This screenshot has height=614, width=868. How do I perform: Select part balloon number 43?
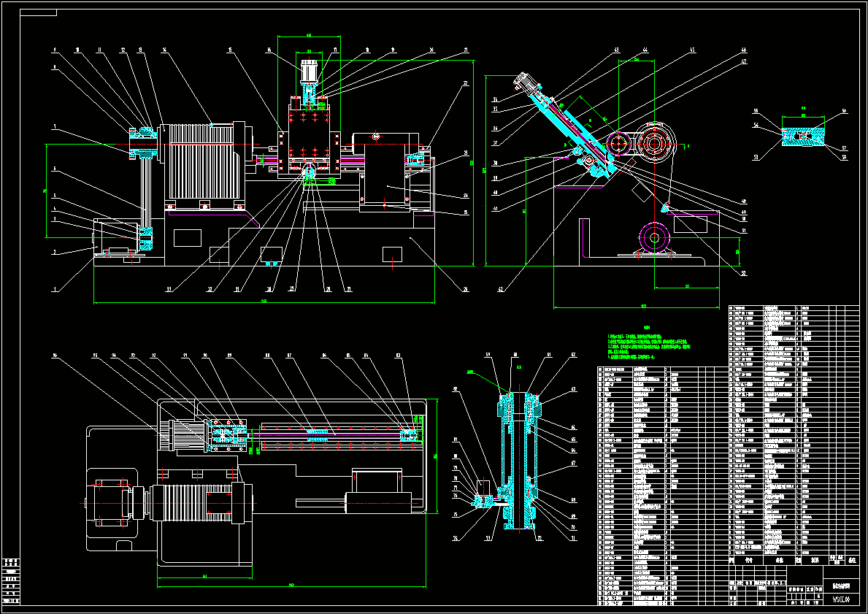point(616,50)
